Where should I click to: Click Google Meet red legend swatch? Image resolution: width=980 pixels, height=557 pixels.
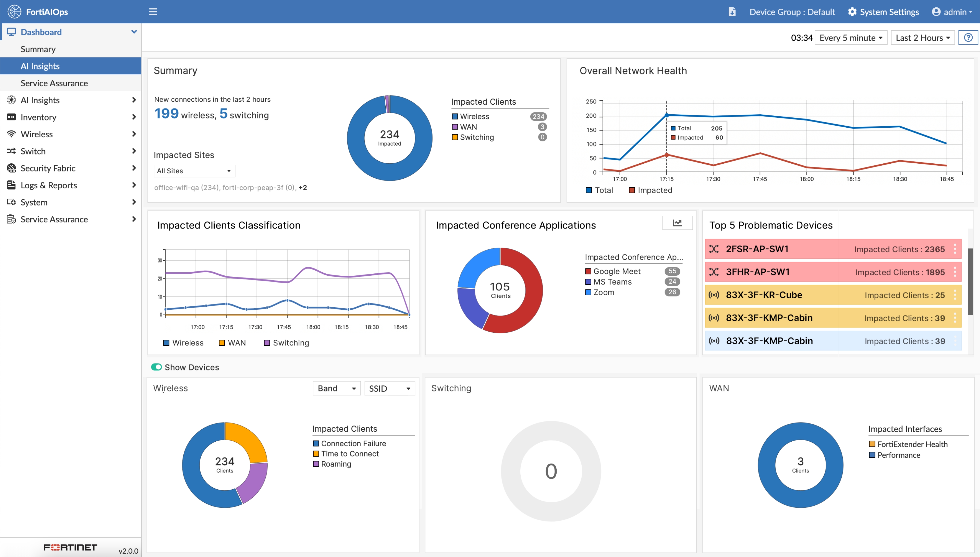[x=588, y=271]
